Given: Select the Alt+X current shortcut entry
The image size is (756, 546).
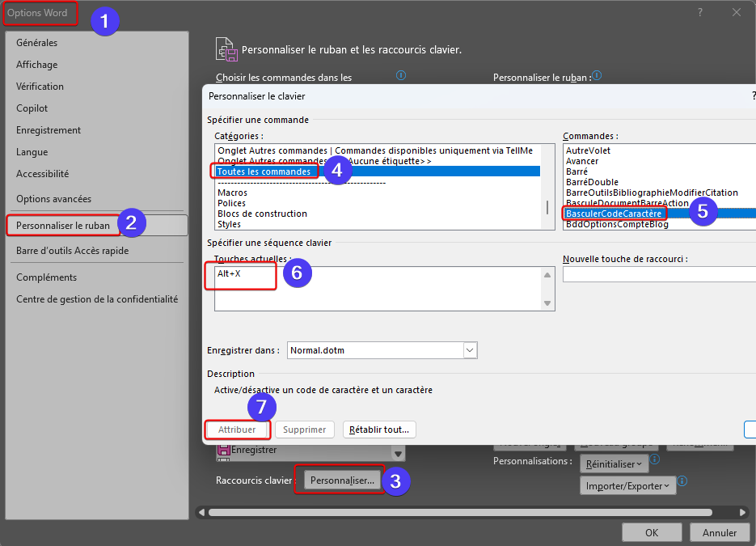Looking at the screenshot, I should (x=229, y=273).
